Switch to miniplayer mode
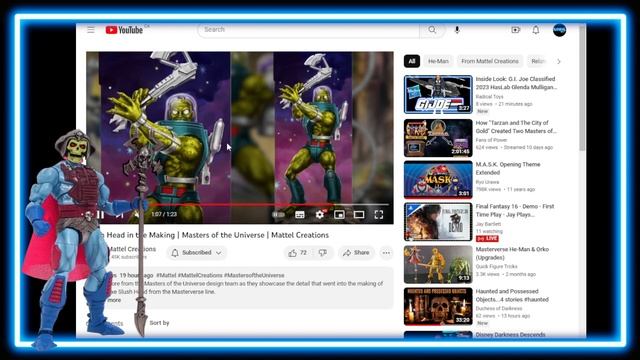 coord(339,214)
